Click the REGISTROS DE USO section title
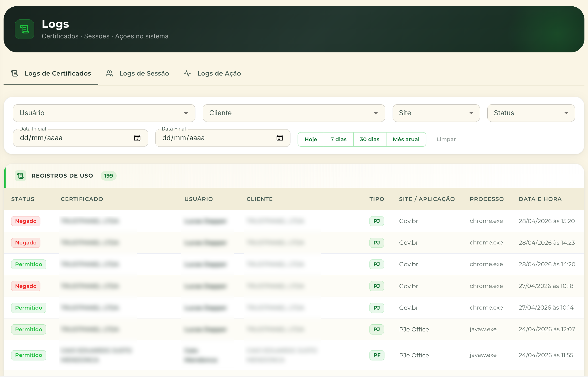 pos(62,176)
